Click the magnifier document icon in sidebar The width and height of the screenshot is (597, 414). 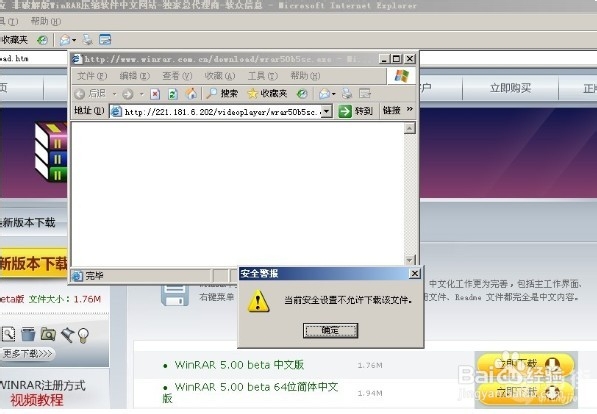pos(8,334)
